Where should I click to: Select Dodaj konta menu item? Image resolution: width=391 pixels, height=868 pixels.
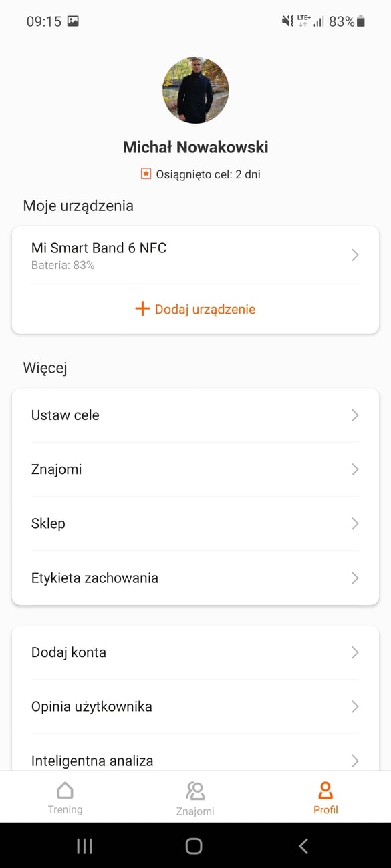coord(195,652)
